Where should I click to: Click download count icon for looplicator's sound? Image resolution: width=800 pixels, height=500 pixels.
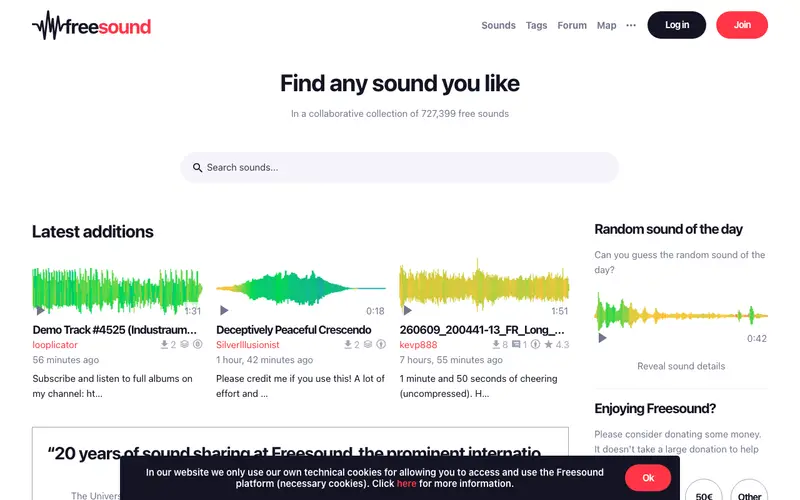(x=164, y=345)
